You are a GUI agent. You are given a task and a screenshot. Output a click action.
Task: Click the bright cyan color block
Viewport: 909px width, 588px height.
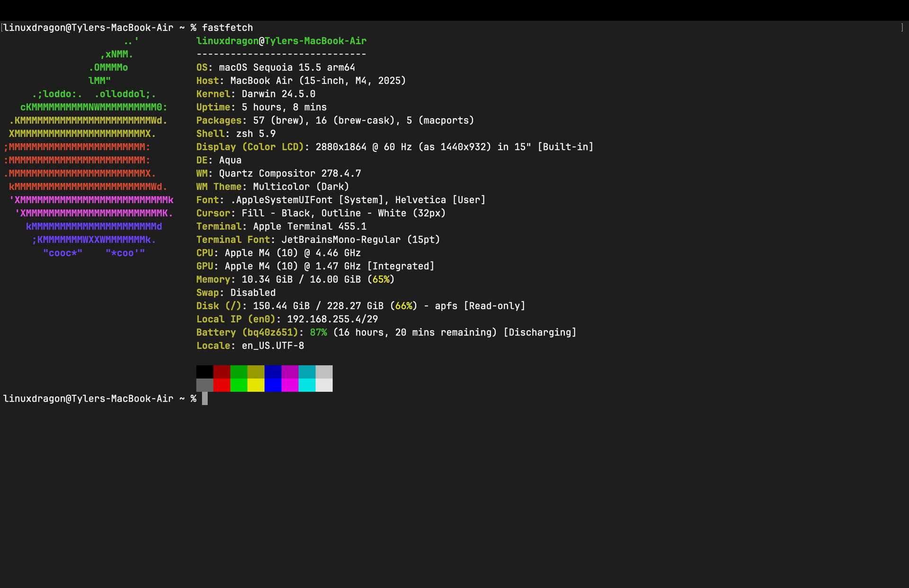[307, 385]
